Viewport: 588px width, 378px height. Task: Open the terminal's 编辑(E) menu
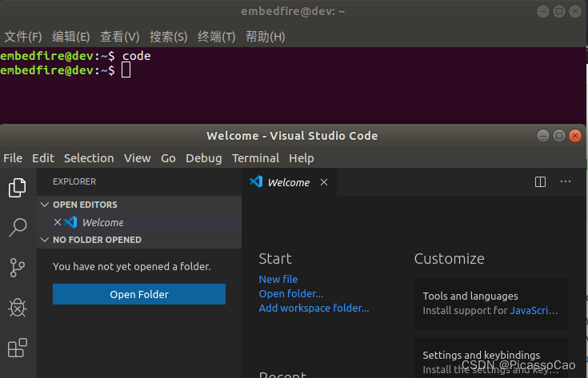coord(71,37)
